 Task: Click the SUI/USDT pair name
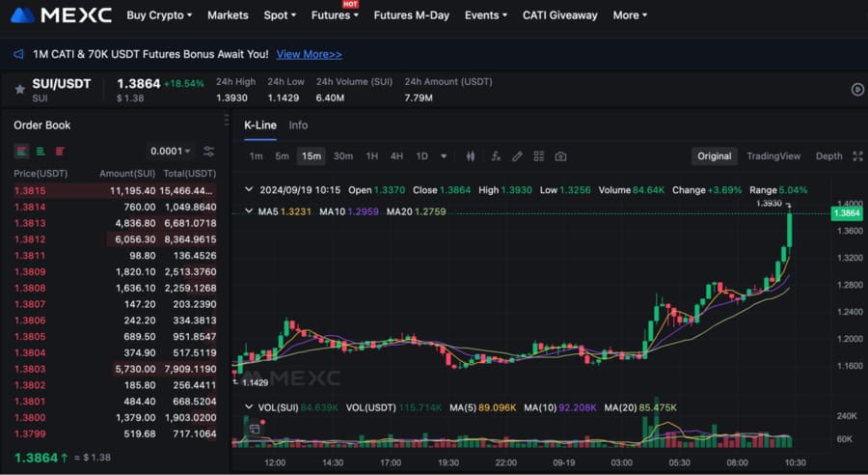click(61, 84)
